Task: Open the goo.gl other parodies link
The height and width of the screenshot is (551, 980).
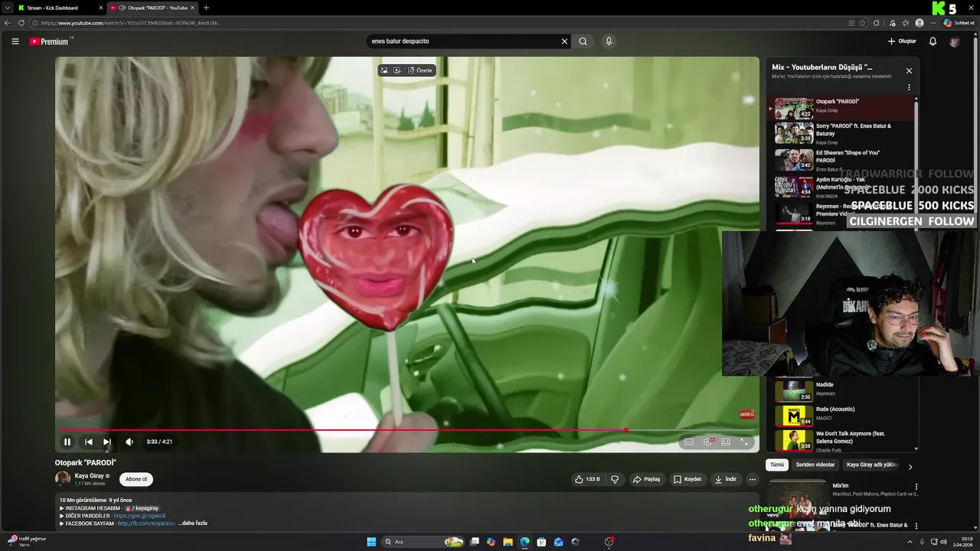Action: 140,516
